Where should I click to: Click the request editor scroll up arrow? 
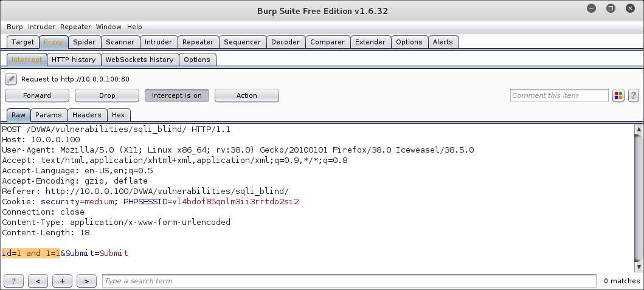point(639,129)
